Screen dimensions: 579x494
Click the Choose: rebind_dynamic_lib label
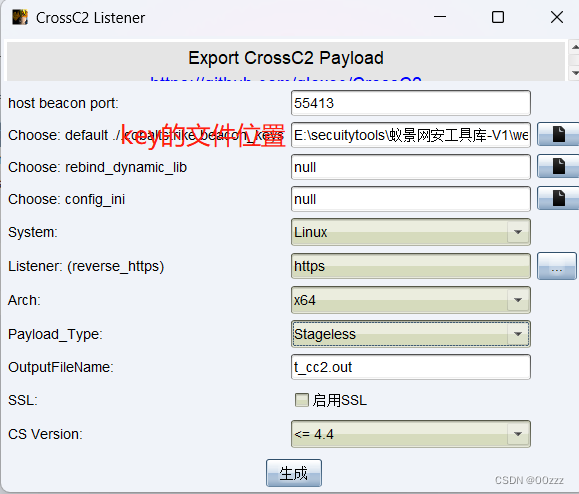(97, 167)
